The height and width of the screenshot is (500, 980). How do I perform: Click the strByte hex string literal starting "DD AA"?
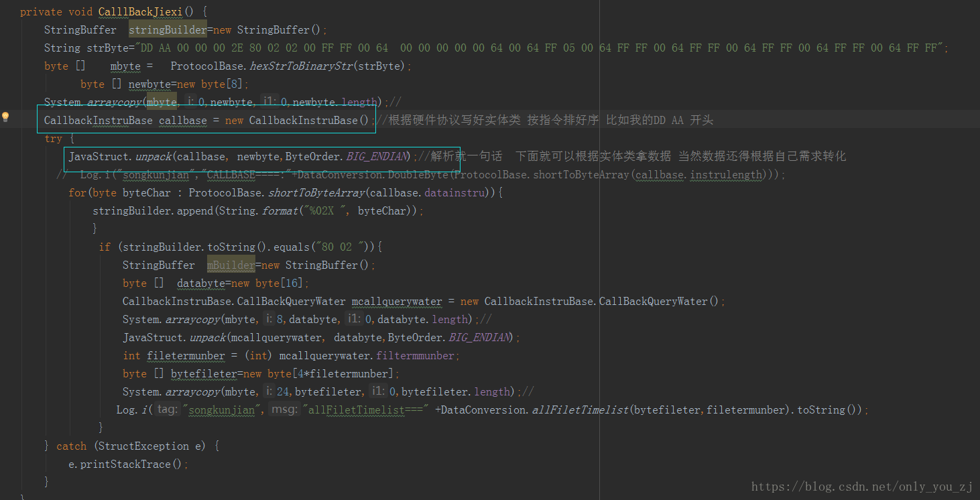539,48
